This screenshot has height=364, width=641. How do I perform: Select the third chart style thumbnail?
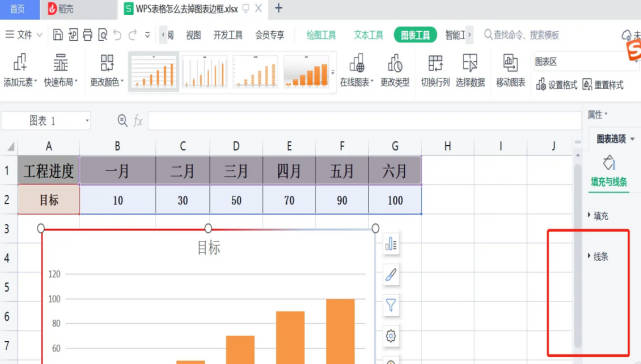[256, 72]
